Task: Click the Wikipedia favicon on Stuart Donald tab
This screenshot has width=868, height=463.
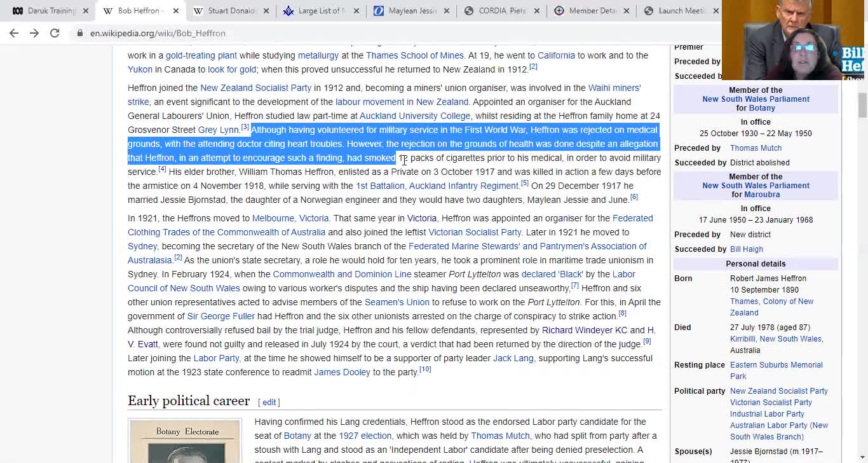Action: 198,11
